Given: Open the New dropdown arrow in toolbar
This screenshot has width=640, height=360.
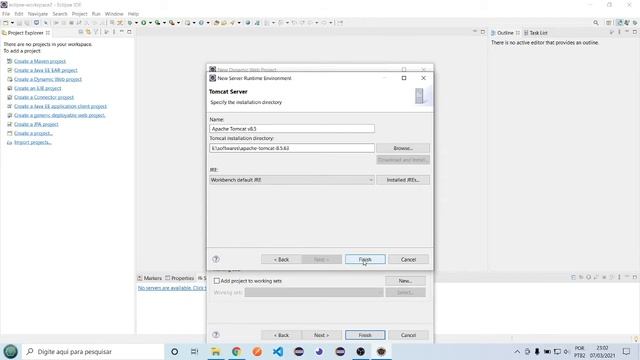Looking at the screenshot, I should [x=12, y=23].
